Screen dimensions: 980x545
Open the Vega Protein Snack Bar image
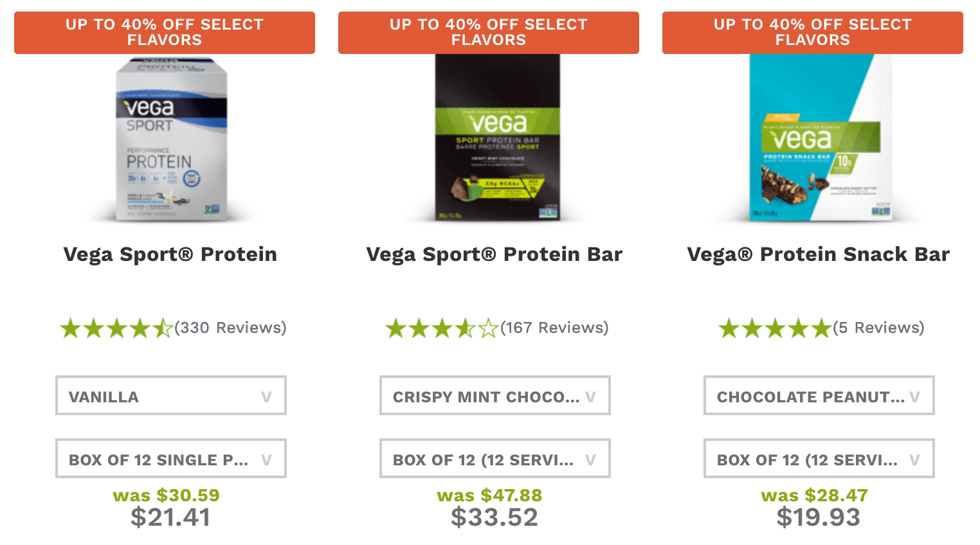pyautogui.click(x=821, y=138)
